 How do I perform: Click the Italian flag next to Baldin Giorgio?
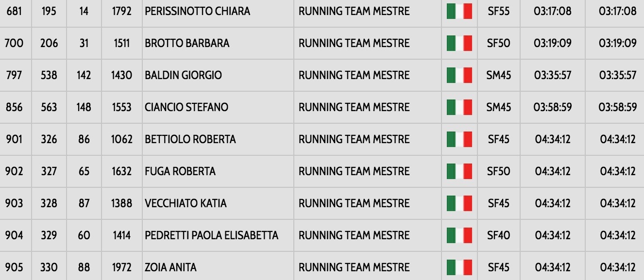tap(459, 75)
